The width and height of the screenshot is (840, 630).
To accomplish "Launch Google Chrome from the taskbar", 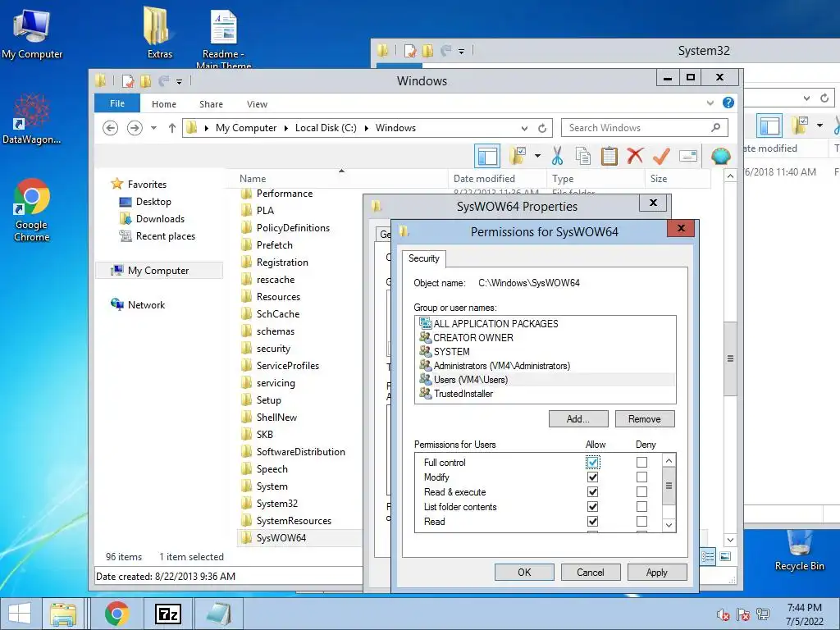I will pos(116,614).
